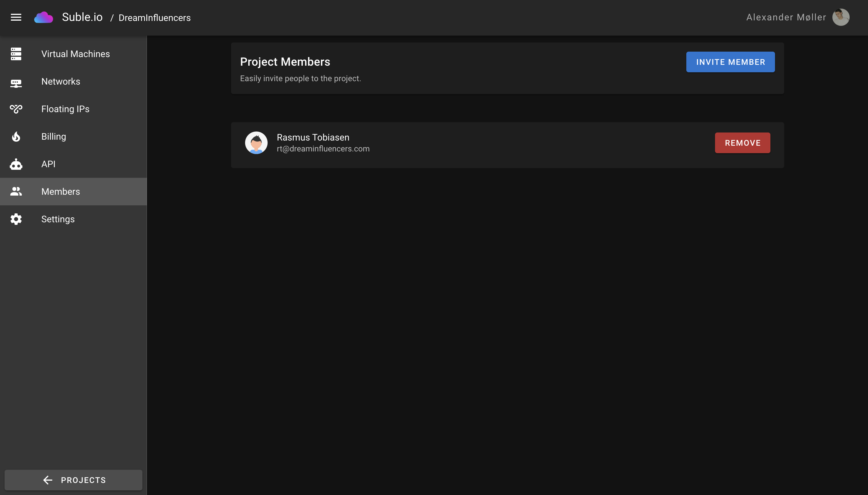Select Members in the sidebar menu
Screen dimensions: 868x495
(x=60, y=191)
